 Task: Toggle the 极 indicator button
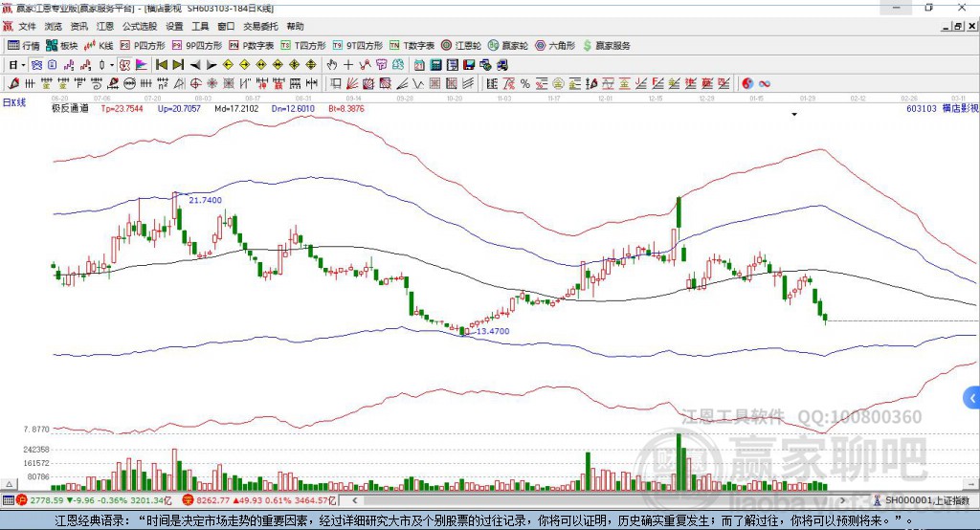[x=125, y=65]
